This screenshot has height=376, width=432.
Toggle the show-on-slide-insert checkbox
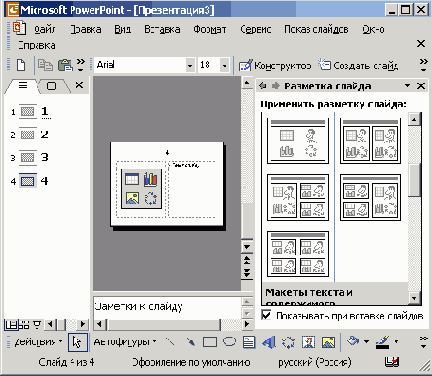coord(266,315)
